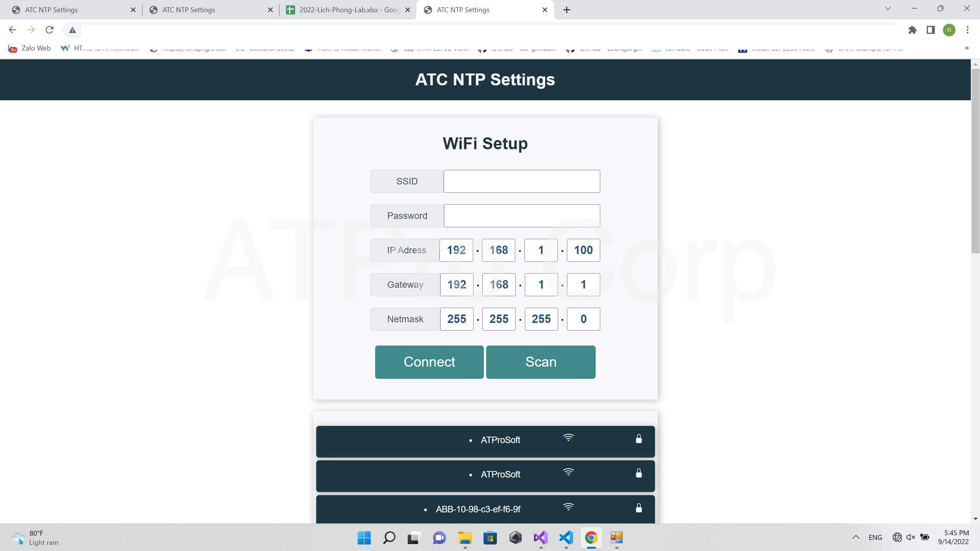This screenshot has height=551, width=980.
Task: Click the lock icon on ABB-10-98-c3-ef-f6-9f row
Action: click(x=639, y=508)
